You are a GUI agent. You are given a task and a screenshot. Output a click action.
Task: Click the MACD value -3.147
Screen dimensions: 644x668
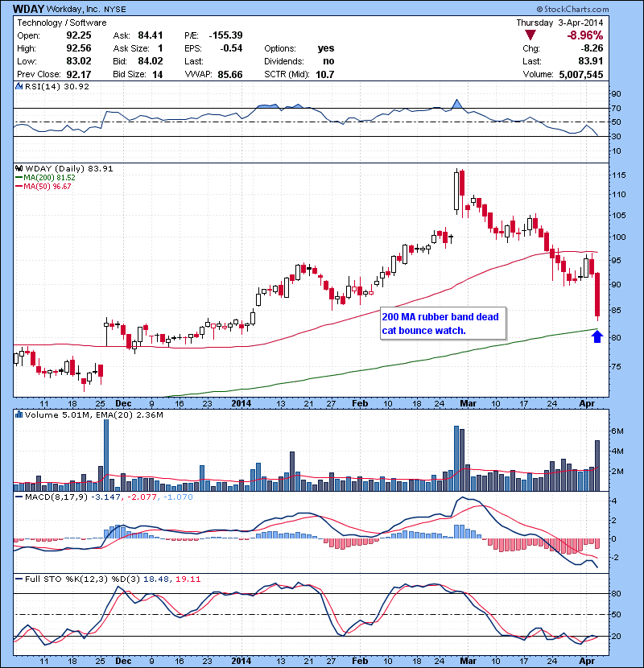pos(105,497)
